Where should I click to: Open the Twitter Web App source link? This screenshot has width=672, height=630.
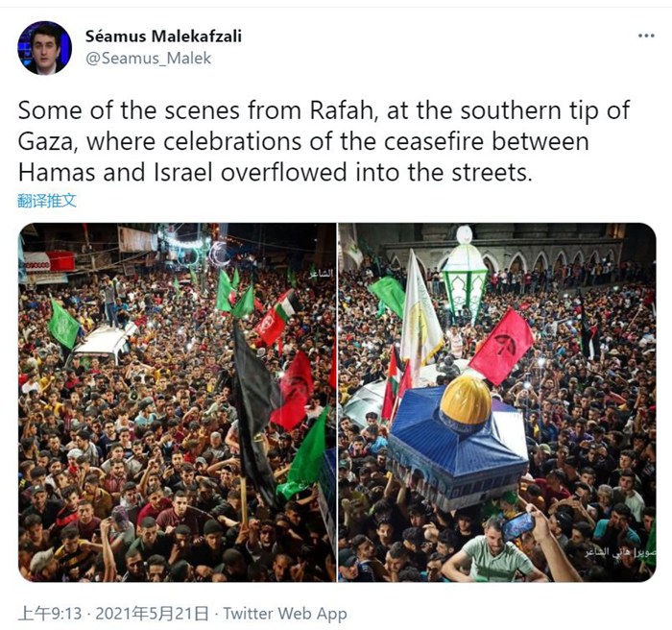coord(284,614)
